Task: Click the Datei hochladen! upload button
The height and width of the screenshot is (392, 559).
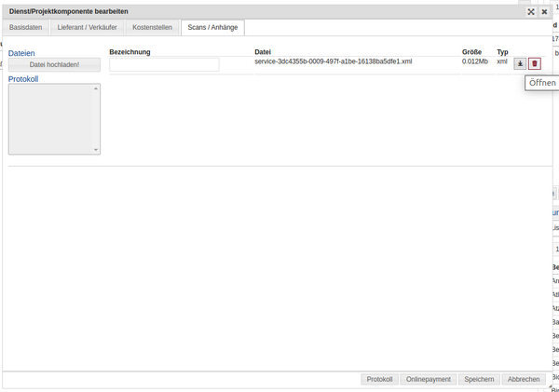Action: tap(54, 65)
